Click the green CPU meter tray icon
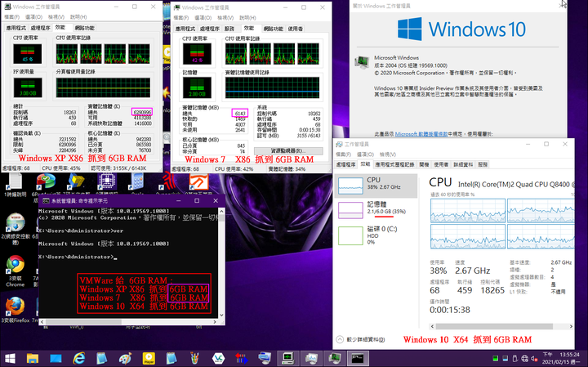The height and width of the screenshot is (367, 588). point(496,359)
